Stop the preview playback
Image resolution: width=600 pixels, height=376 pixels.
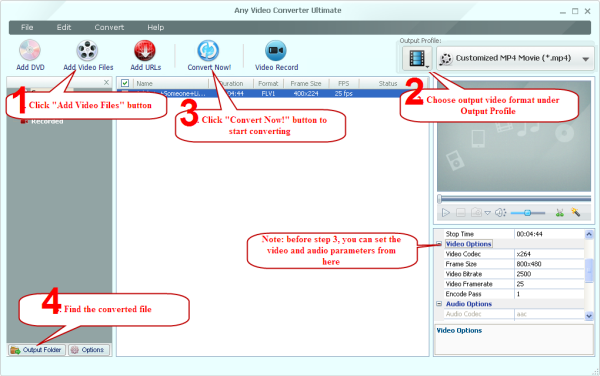point(461,213)
